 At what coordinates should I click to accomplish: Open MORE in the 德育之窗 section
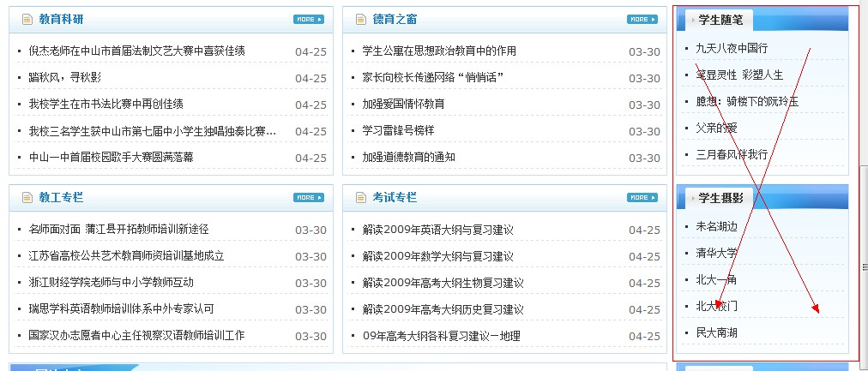tap(642, 19)
